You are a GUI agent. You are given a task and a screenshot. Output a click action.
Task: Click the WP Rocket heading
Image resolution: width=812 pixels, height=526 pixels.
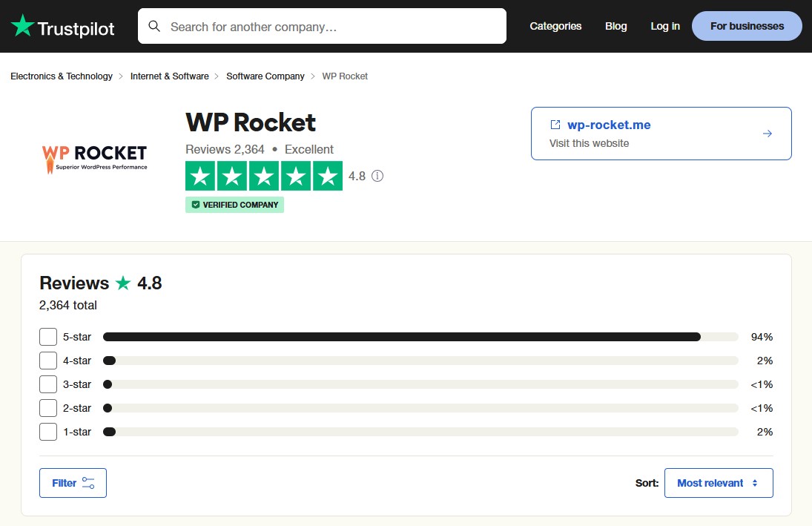tap(251, 123)
